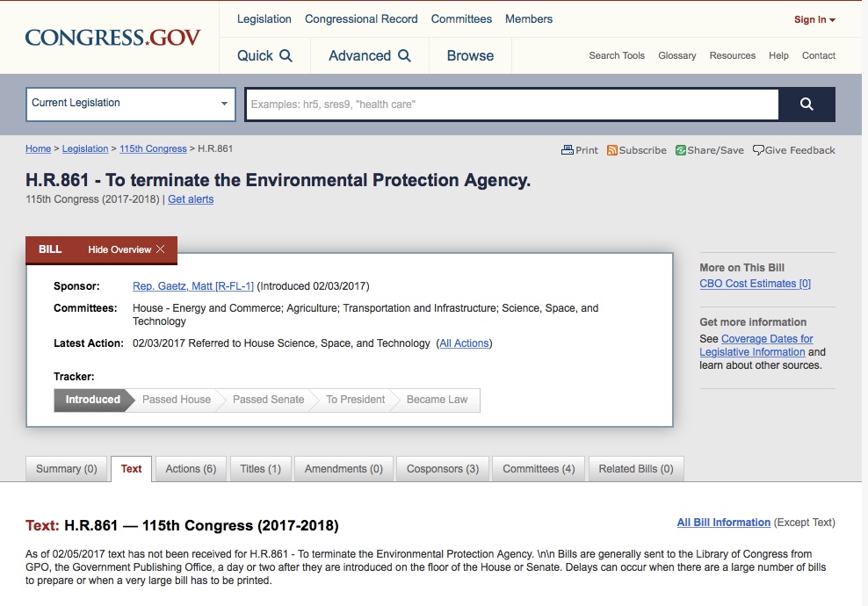This screenshot has width=868, height=606.
Task: Open the All Actions link
Action: 464,343
